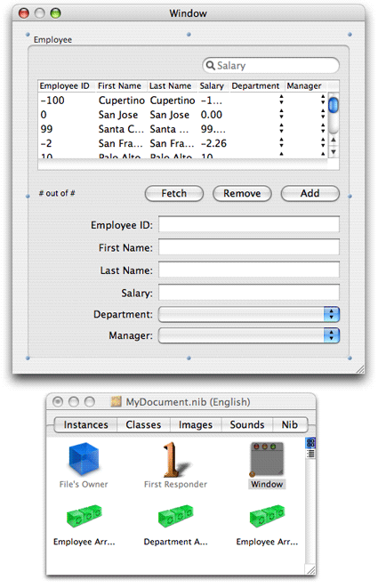Image resolution: width=378 pixels, height=588 pixels.
Task: Click the '# out of #' label
Action: click(57, 193)
